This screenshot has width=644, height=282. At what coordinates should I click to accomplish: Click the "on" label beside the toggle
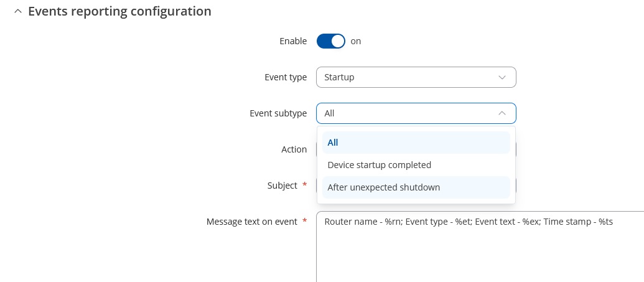(x=356, y=41)
